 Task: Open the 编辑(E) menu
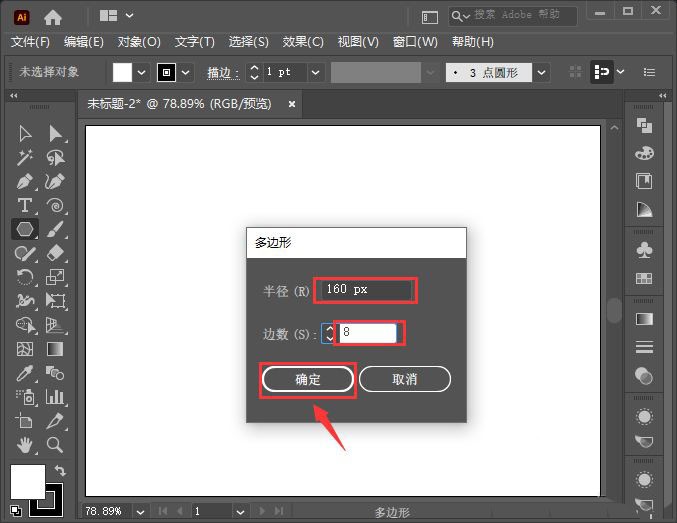(84, 42)
